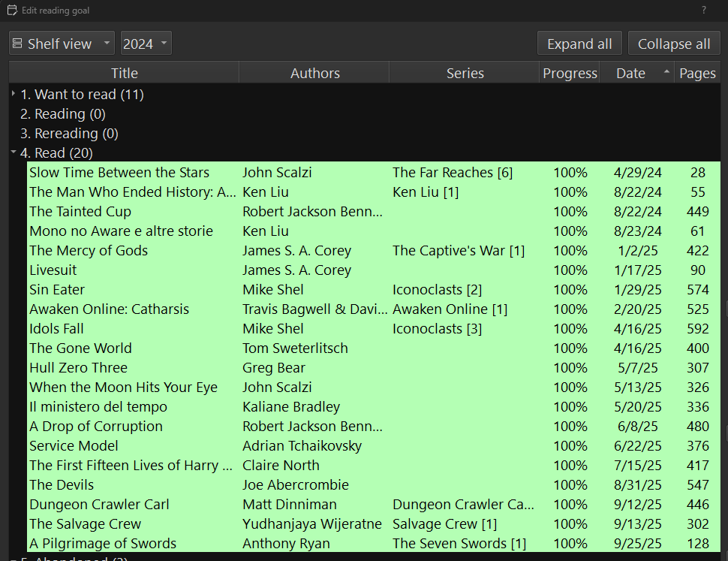
Task: Click the date '8/23/24'
Action: (x=637, y=231)
